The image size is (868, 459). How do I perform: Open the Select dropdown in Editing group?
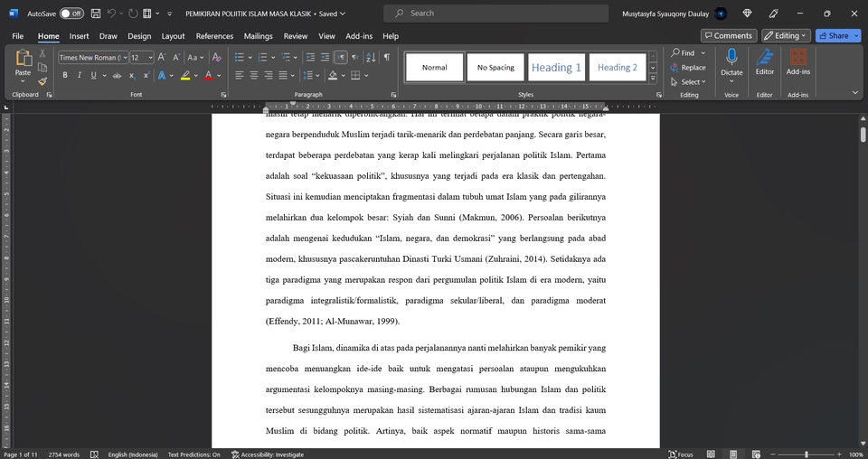point(688,82)
